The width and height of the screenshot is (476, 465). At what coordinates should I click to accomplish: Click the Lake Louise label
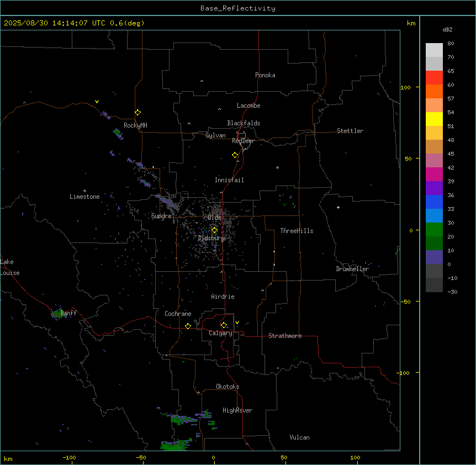[x=10, y=267]
